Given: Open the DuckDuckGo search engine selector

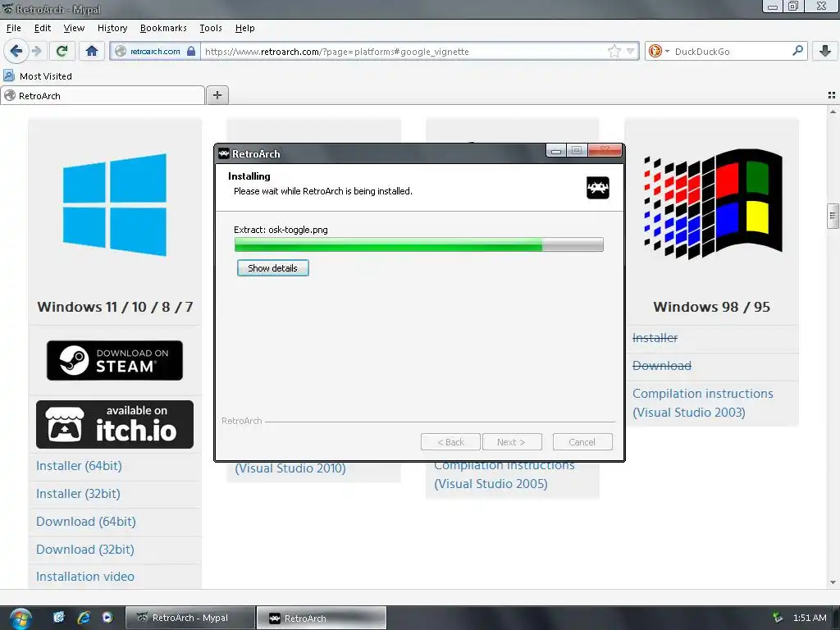Looking at the screenshot, I should coord(659,52).
